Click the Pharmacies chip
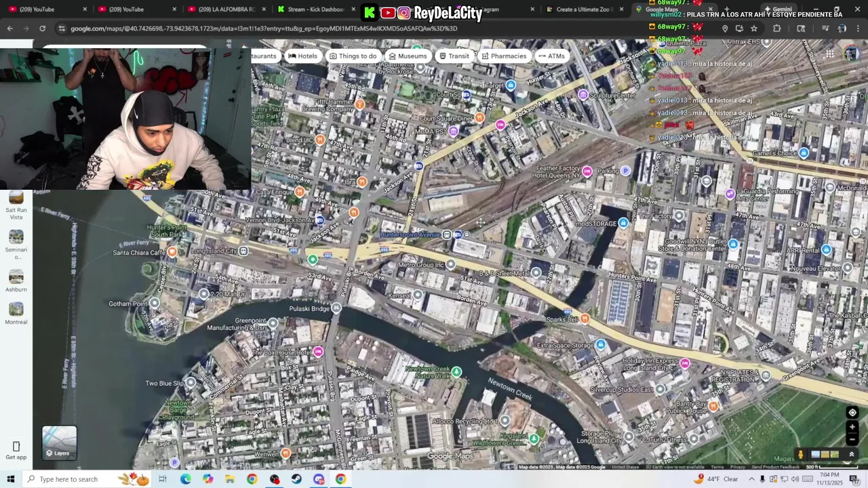Image resolution: width=868 pixels, height=488 pixels. click(x=504, y=56)
